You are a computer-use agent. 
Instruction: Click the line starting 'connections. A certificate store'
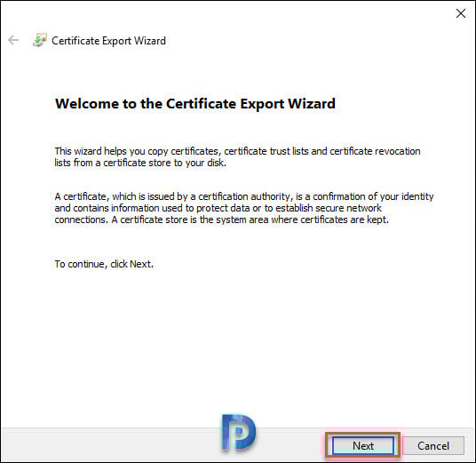[222, 220]
